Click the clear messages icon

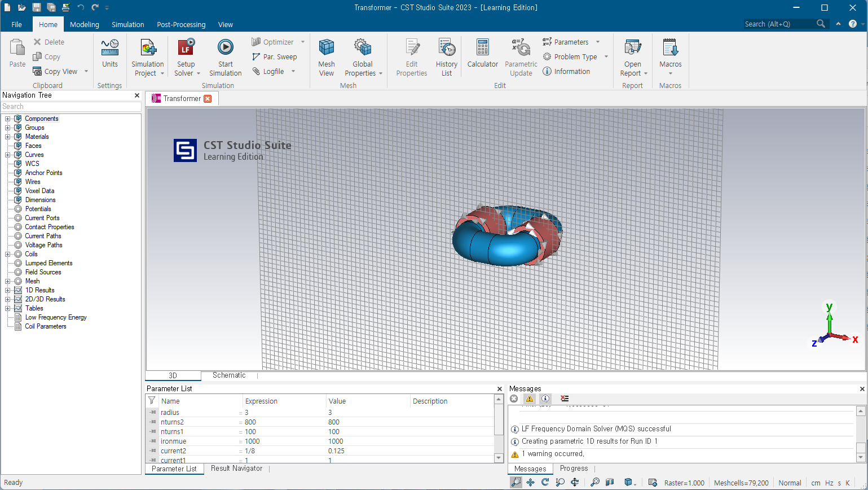pyautogui.click(x=565, y=399)
